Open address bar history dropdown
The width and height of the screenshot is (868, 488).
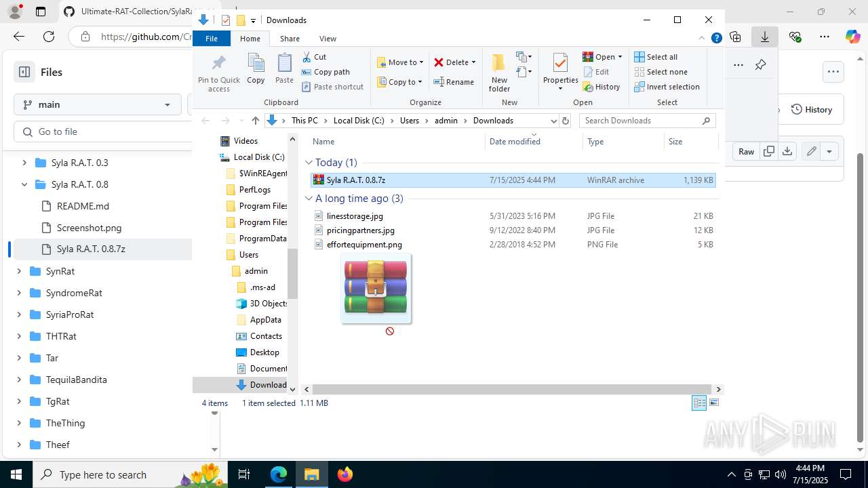point(553,121)
